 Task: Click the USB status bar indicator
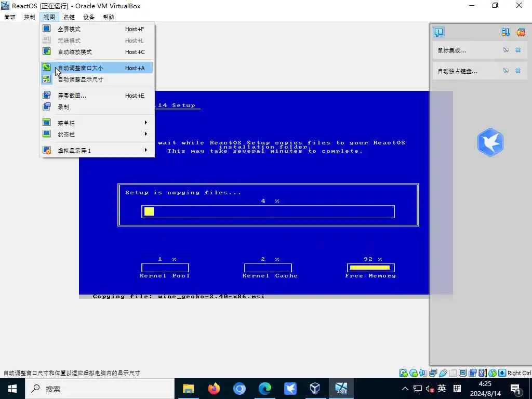[443, 373]
